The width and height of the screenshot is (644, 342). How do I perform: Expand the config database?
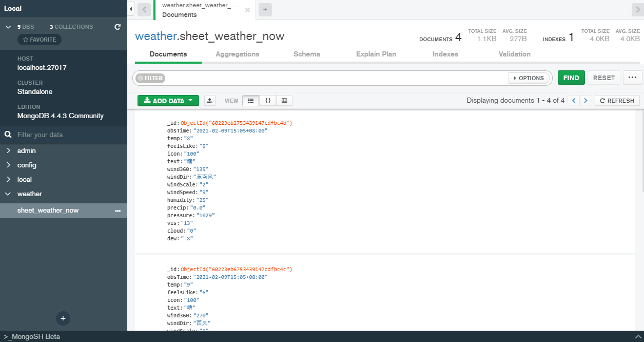point(8,165)
